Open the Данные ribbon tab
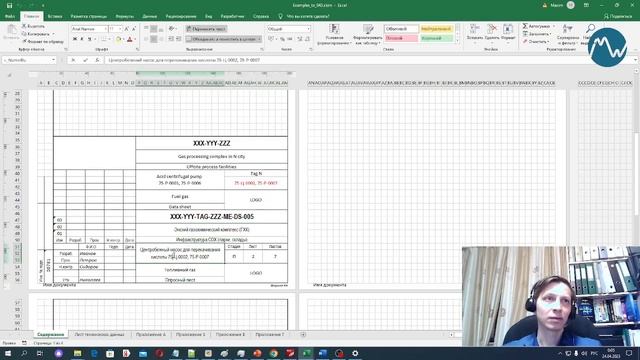640x360 pixels. 149,16
